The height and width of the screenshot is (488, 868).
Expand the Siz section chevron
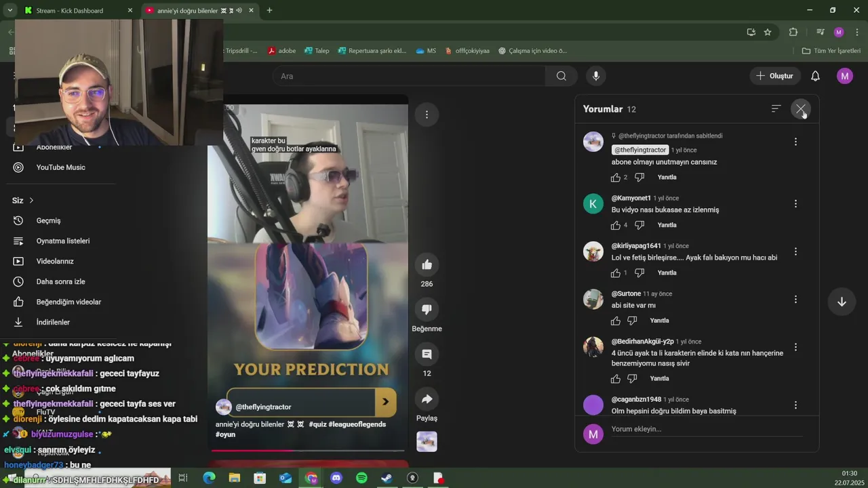[31, 201]
